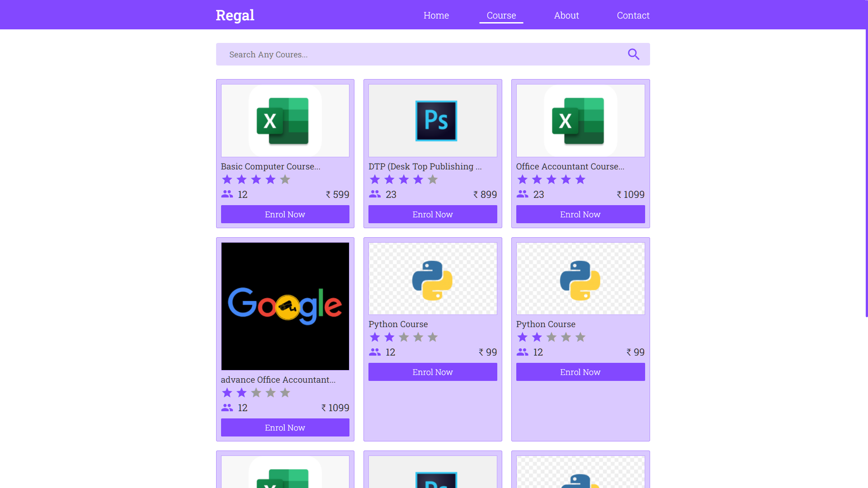Enrol in the Basic Computer Course
Viewport: 868px width, 488px height.
[x=285, y=214]
